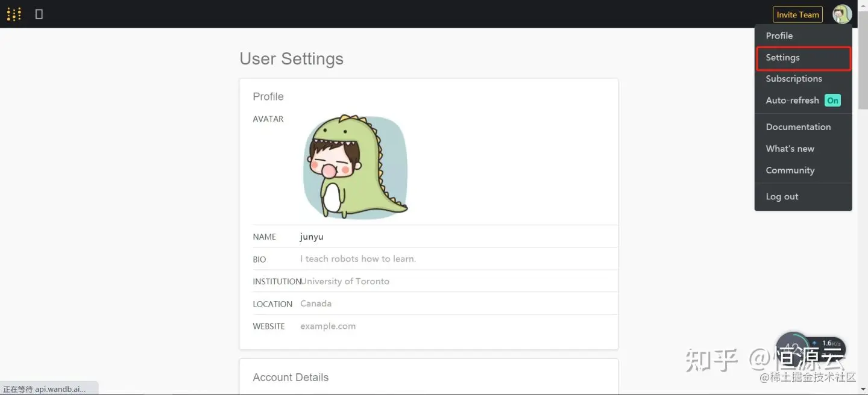Screen dimensions: 868x395
Task: Edit the NAME field containing junyu
Action: click(458, 237)
